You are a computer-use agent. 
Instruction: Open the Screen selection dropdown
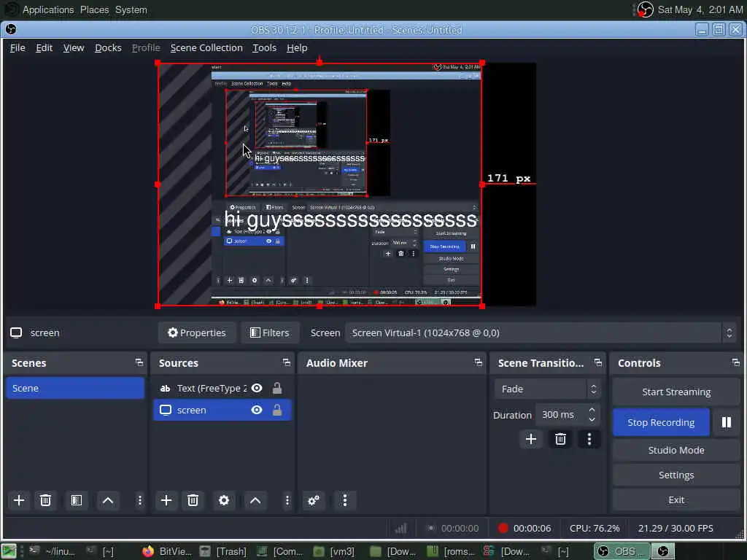[x=541, y=332]
